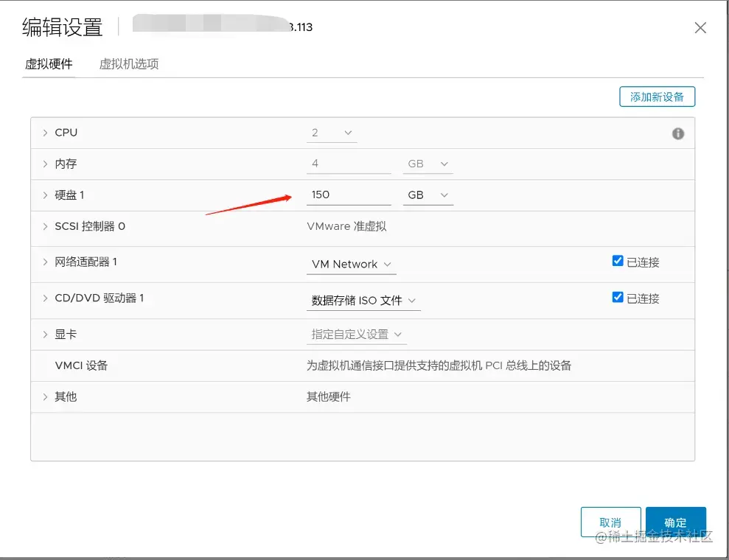Switch to the 虚拟硬件 tab

tap(49, 64)
